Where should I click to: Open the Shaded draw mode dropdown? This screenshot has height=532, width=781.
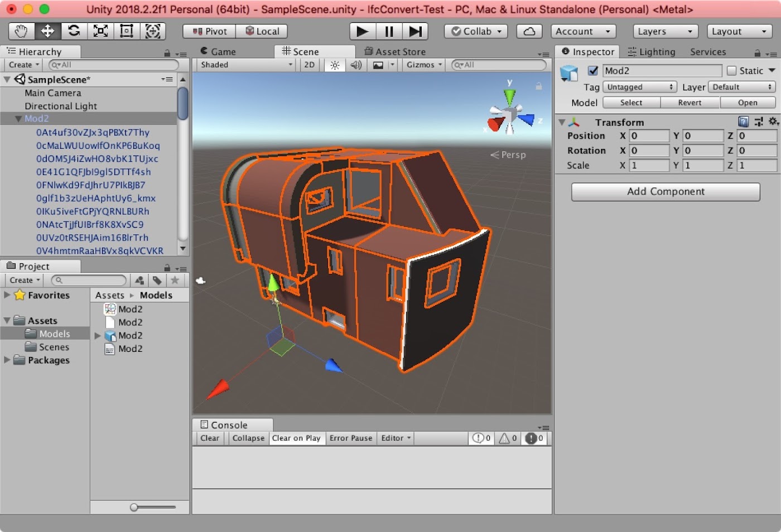click(x=244, y=65)
